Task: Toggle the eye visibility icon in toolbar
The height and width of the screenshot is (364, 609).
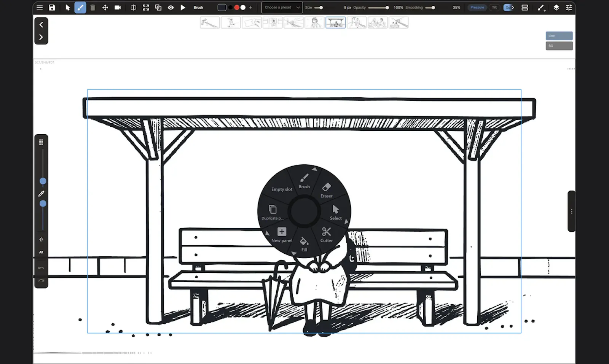Action: (171, 8)
